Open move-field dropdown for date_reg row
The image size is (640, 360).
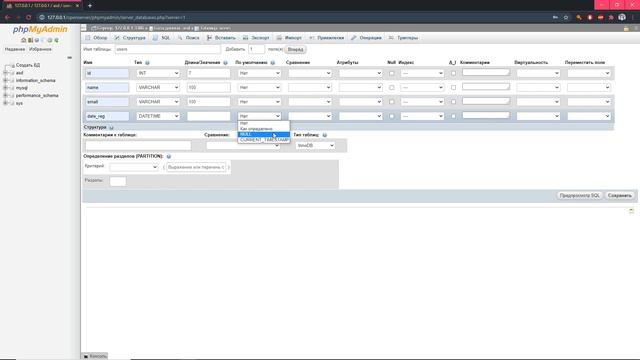pyautogui.click(x=589, y=116)
